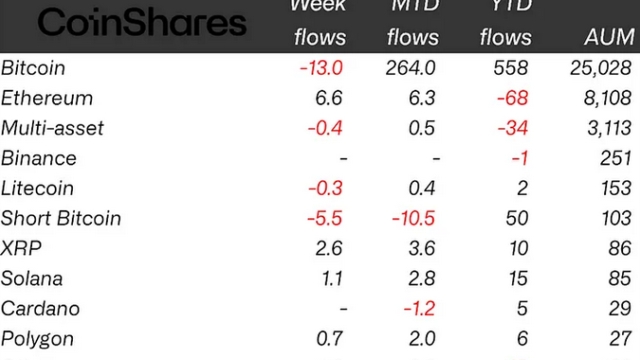Click the Polygon row label
This screenshot has width=640, height=360.
click(37, 340)
